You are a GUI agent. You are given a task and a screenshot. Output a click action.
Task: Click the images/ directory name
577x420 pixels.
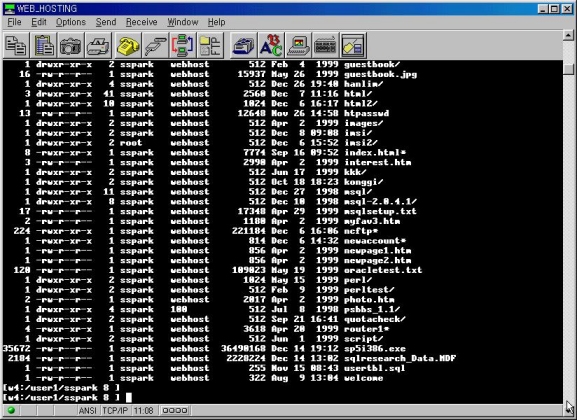click(364, 123)
